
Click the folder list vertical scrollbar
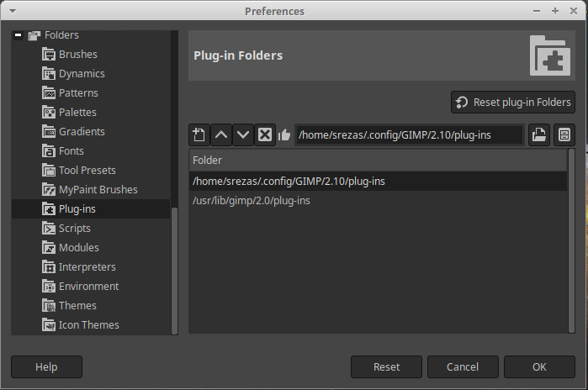[x=571, y=241]
